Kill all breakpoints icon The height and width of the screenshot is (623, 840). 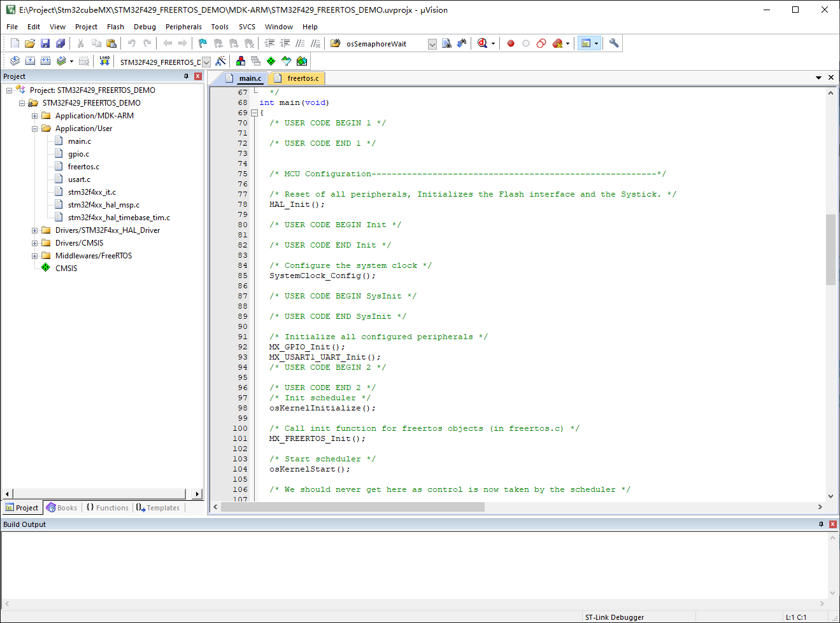click(557, 43)
